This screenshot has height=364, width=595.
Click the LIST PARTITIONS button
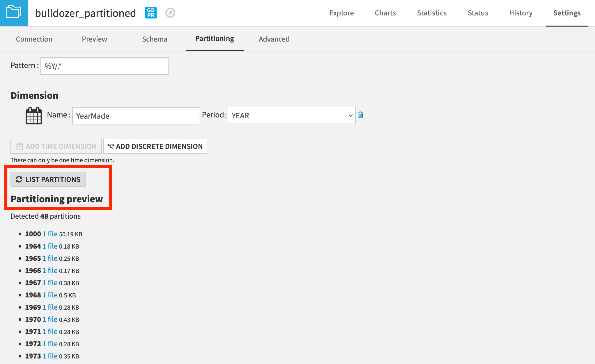48,179
